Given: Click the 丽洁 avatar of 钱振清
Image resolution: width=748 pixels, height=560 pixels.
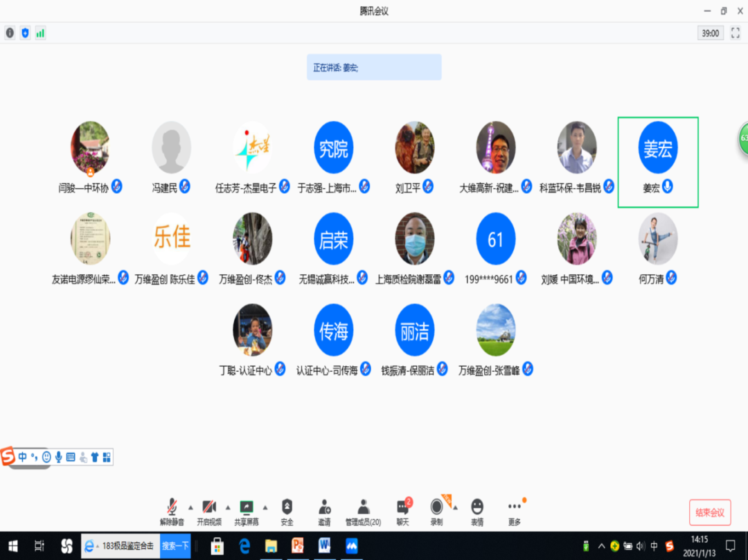Looking at the screenshot, I should coord(415,329).
